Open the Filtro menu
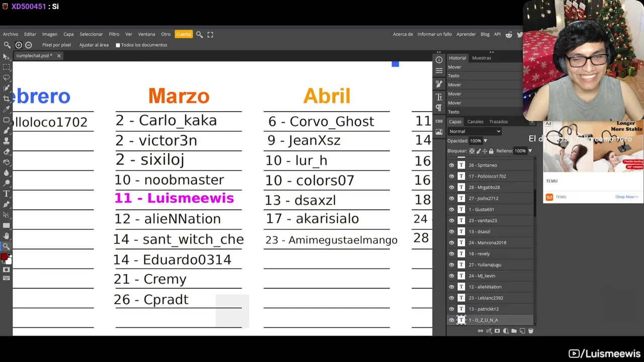 point(114,34)
